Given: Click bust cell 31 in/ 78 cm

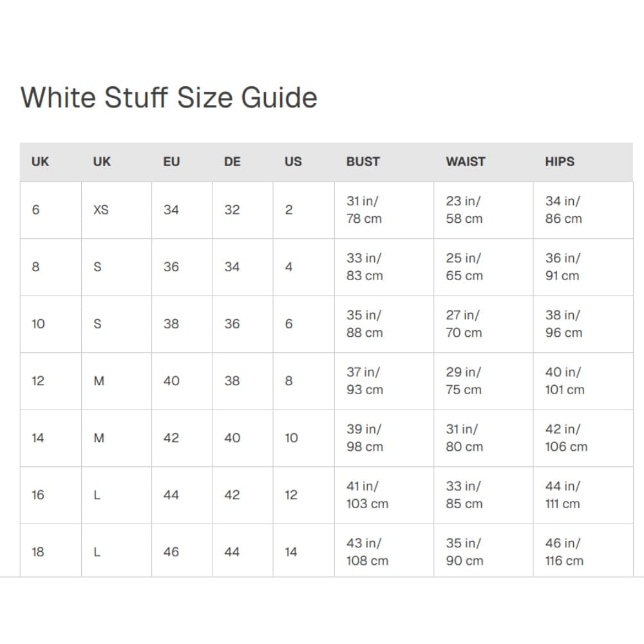Looking at the screenshot, I should pos(384,210).
